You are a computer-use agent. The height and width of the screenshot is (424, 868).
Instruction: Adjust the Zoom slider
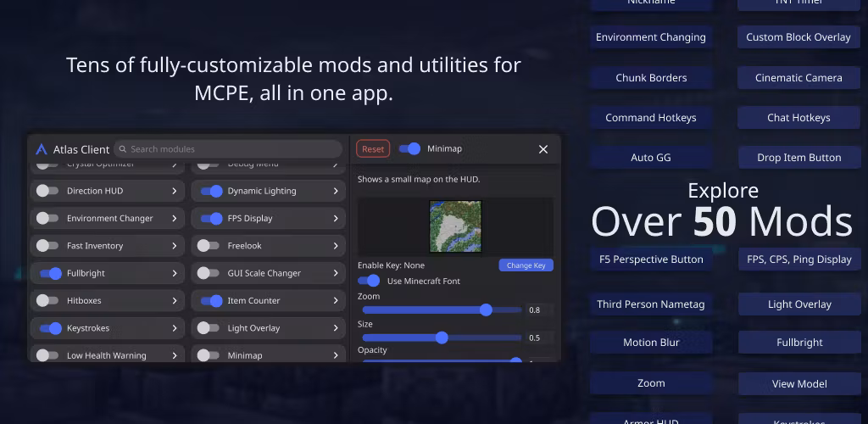point(442,310)
